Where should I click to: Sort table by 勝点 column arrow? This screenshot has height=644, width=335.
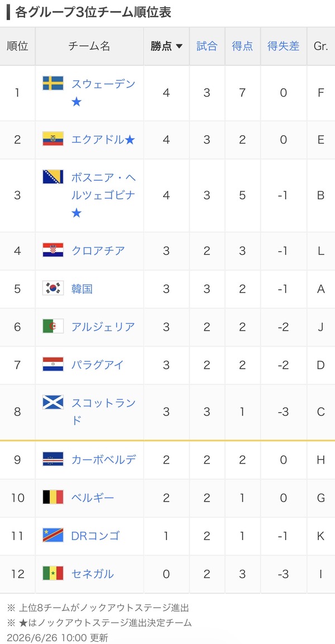pos(179,46)
